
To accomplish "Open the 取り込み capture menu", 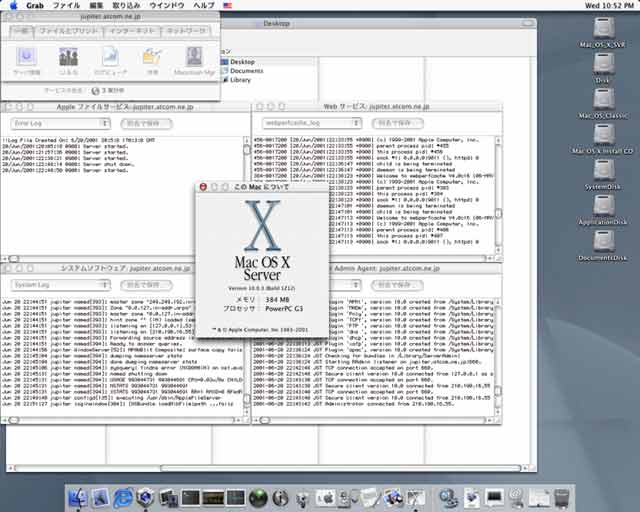I will 126,5.
